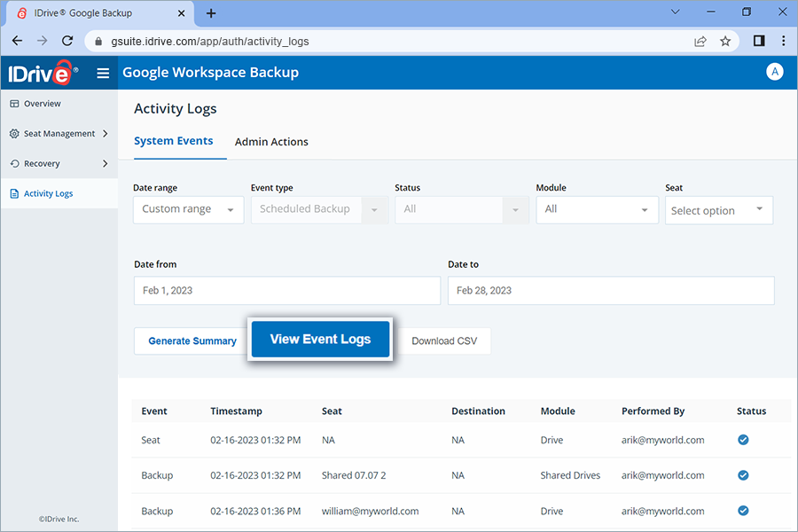Click the blue checkmark status for Seat event

743,440
